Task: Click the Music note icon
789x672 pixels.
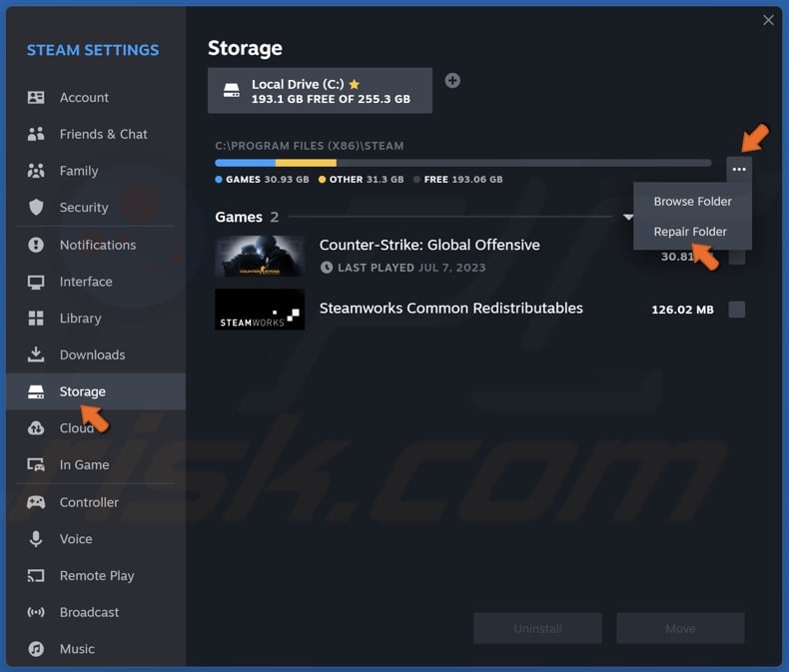Action: click(36, 649)
